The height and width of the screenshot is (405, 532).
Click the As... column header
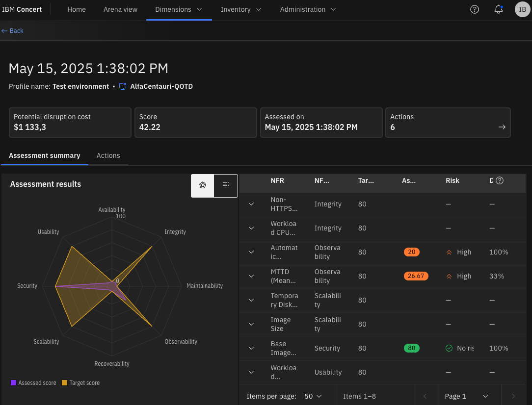tap(408, 180)
